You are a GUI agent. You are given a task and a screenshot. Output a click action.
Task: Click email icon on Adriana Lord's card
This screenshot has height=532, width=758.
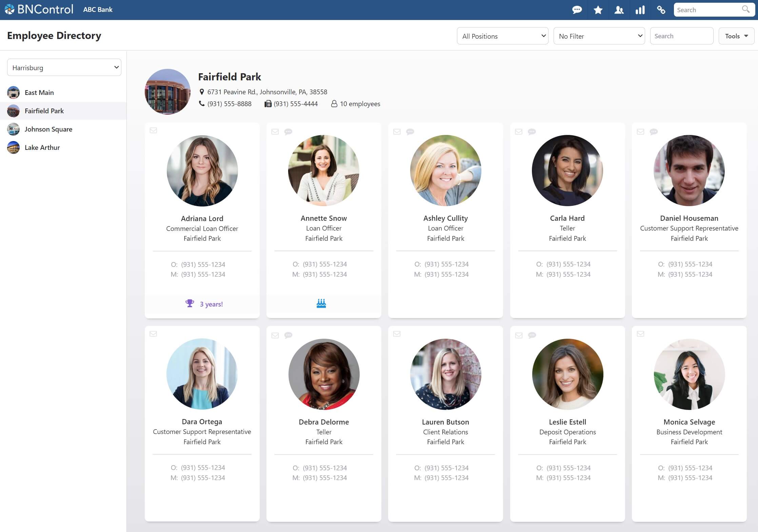pos(153,131)
